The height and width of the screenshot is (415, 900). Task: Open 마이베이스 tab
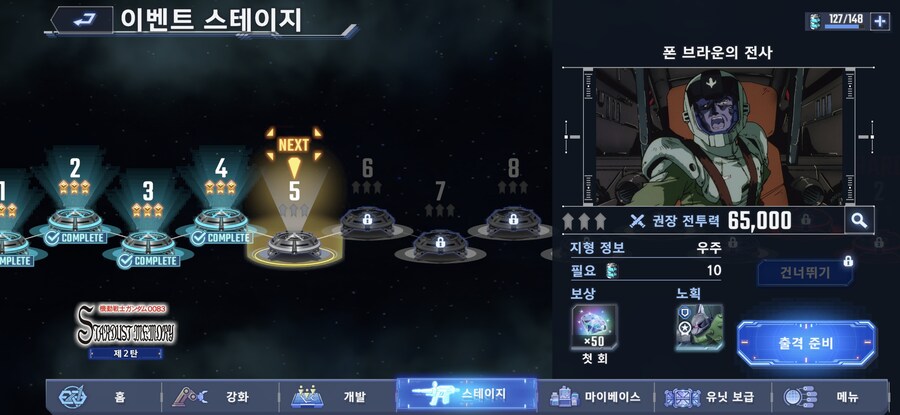click(x=595, y=397)
